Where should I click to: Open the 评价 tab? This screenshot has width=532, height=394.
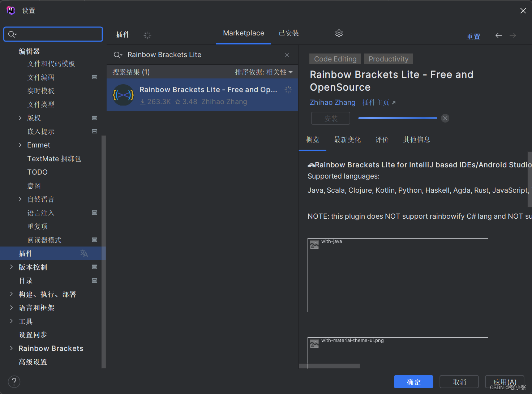click(x=382, y=140)
